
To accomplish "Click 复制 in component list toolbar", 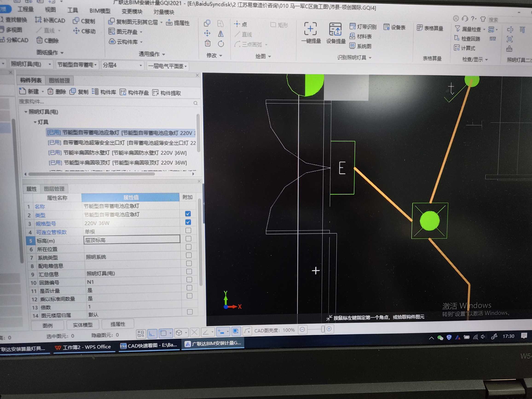I will click(79, 92).
